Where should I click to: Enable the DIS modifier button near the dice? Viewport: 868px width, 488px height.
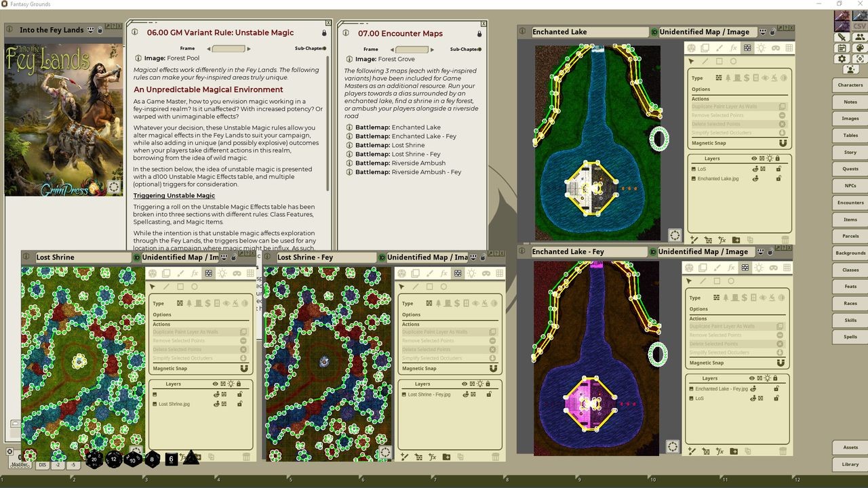tap(42, 465)
